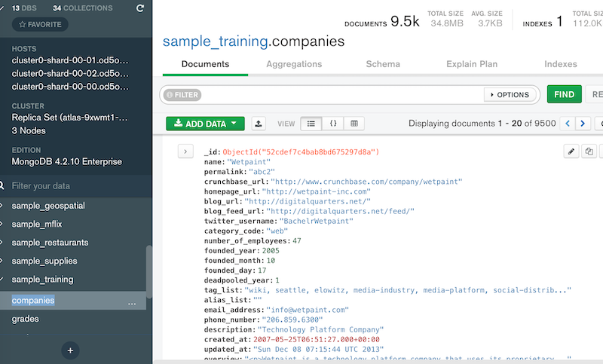Click the sidebar vertical scrollbar
603x364 pixels.
click(148, 272)
